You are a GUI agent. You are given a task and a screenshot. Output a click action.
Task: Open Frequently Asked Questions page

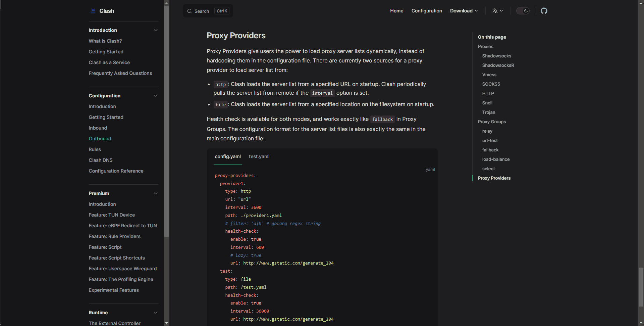[x=120, y=73]
